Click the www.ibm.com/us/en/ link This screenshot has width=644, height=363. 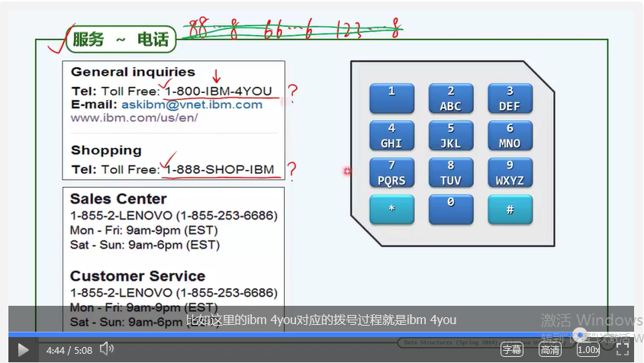click(134, 118)
